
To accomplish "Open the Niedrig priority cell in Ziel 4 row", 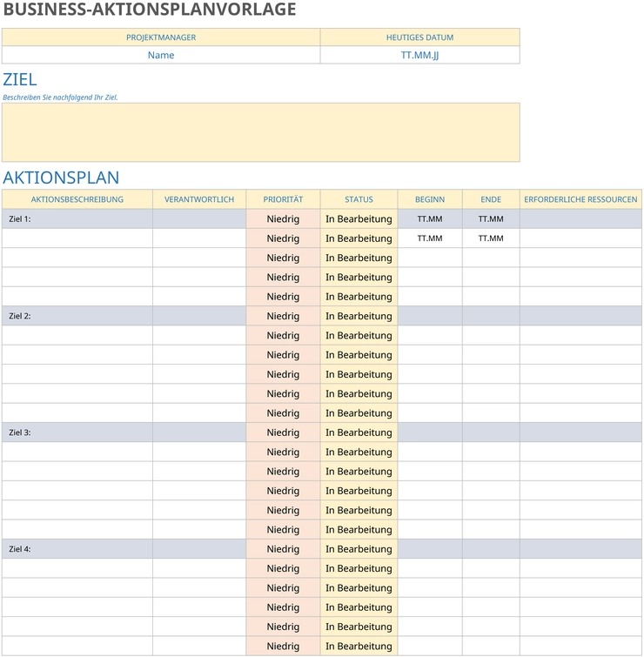I will click(283, 549).
